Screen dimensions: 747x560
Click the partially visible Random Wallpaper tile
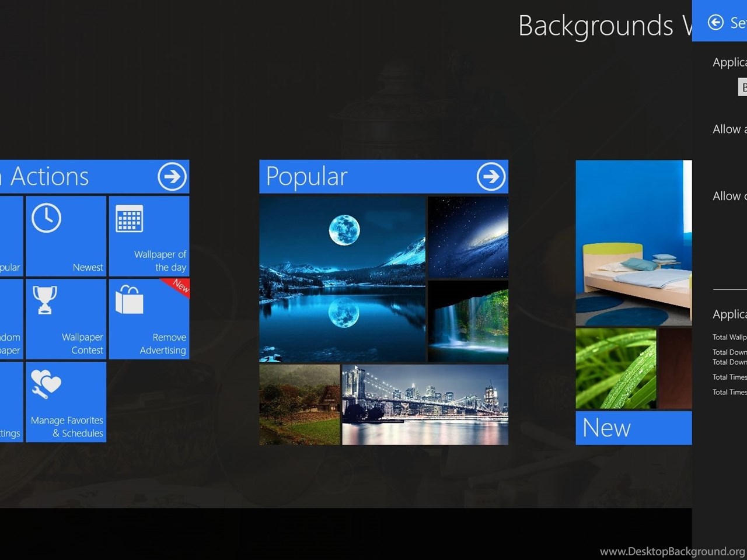(11, 318)
